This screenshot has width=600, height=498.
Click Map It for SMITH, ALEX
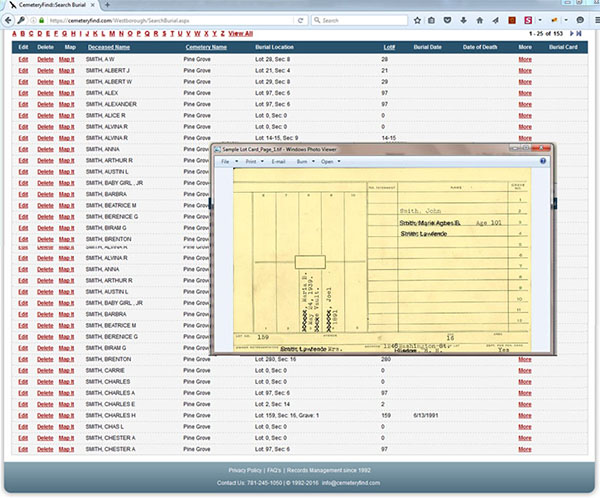67,93
